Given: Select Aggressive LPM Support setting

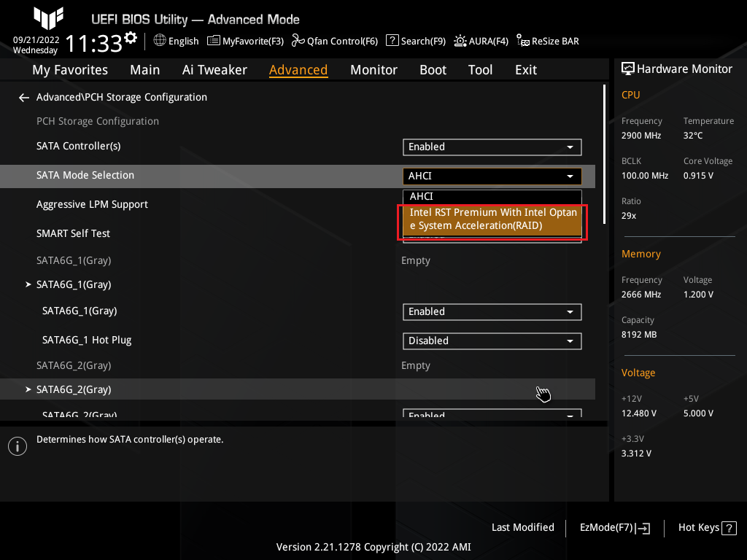Looking at the screenshot, I should click(x=92, y=205).
